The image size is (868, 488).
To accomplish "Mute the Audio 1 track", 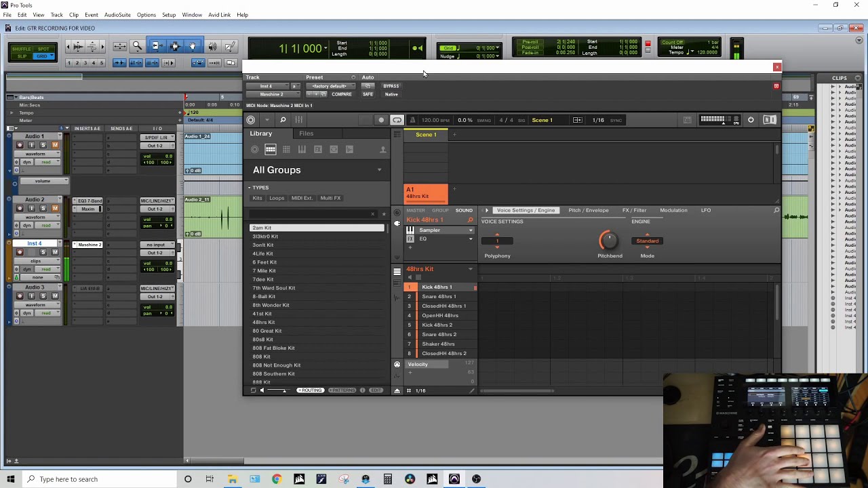I will [55, 145].
